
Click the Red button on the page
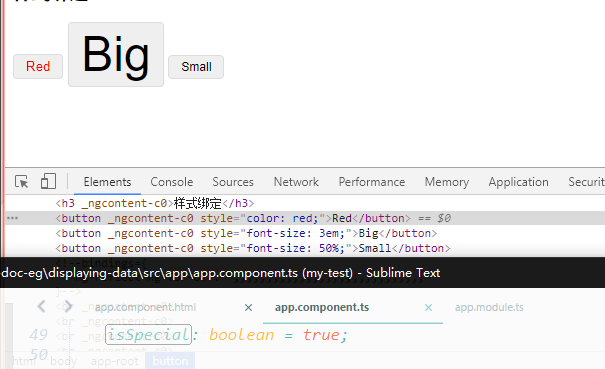38,66
